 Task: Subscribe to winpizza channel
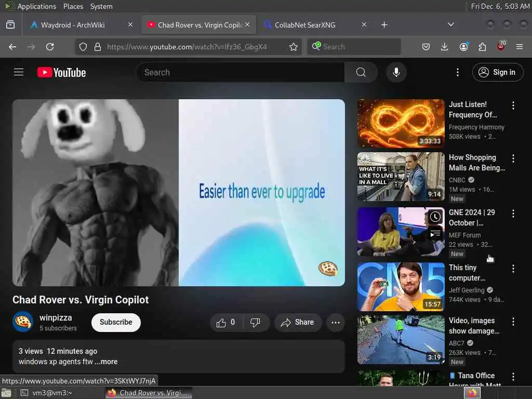[x=116, y=322]
